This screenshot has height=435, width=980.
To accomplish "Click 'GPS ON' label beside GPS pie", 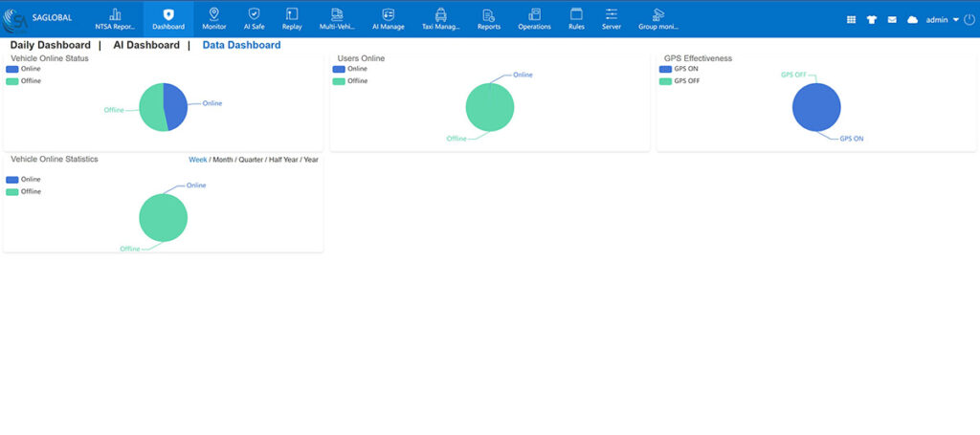I will (851, 139).
